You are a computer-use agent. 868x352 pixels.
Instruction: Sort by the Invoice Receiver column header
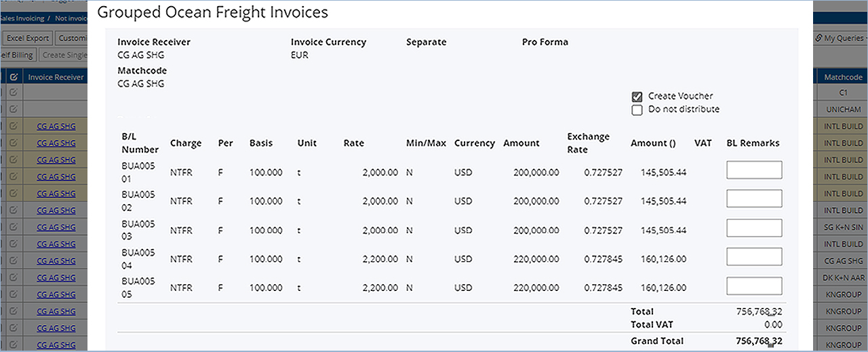tap(56, 77)
